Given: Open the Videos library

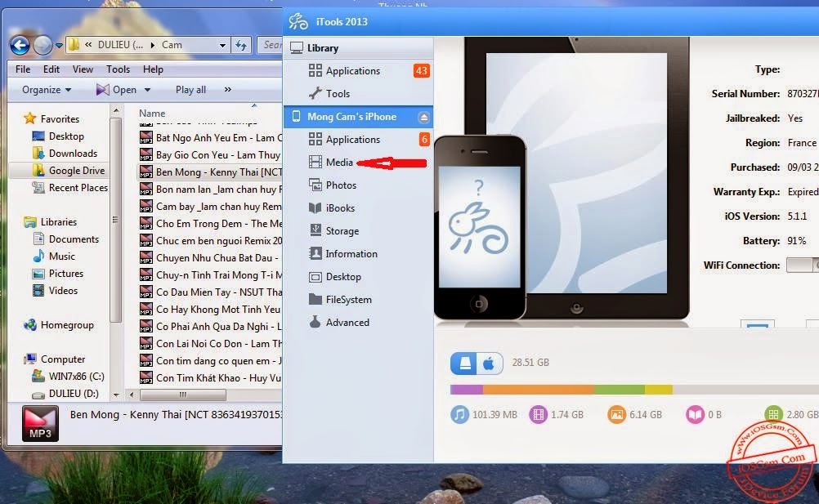Looking at the screenshot, I should tap(63, 291).
